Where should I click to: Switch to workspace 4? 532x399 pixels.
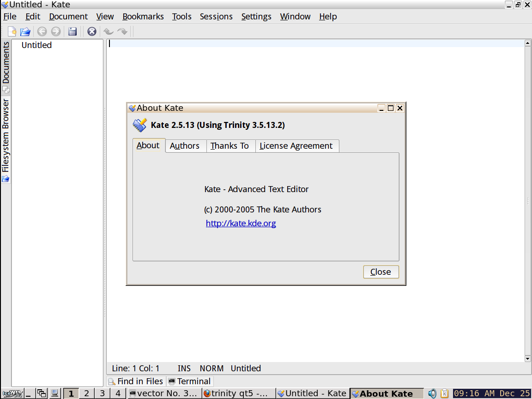point(118,393)
